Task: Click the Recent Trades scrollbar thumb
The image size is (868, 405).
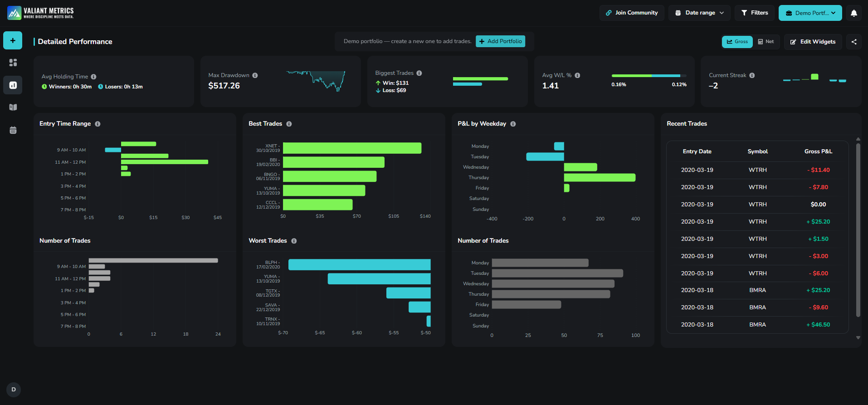Action: 858,230
